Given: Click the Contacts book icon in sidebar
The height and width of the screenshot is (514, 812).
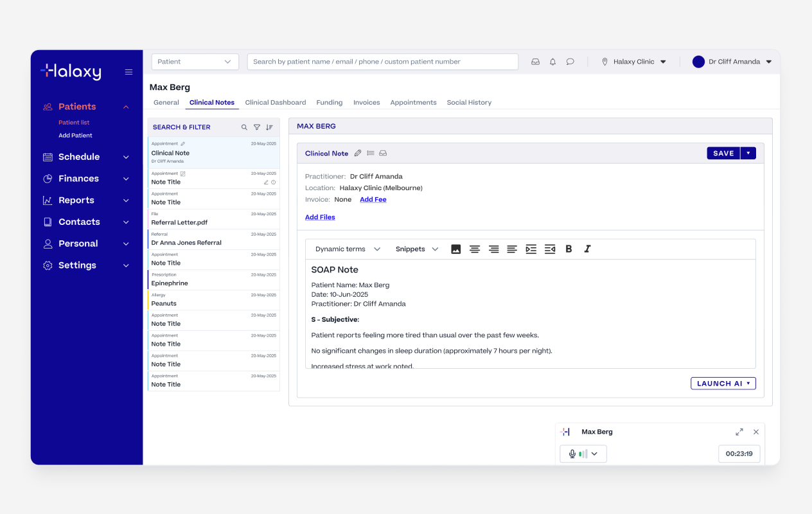Looking at the screenshot, I should pyautogui.click(x=48, y=222).
